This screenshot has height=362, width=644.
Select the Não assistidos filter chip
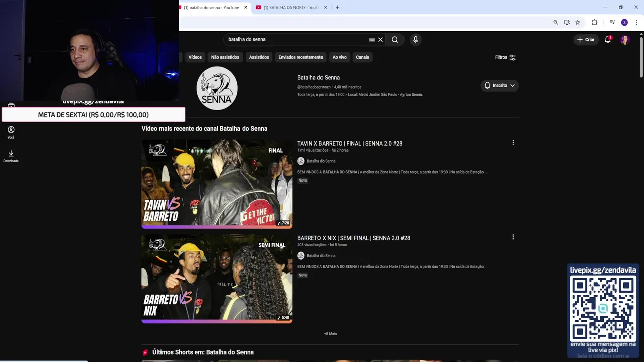point(225,57)
